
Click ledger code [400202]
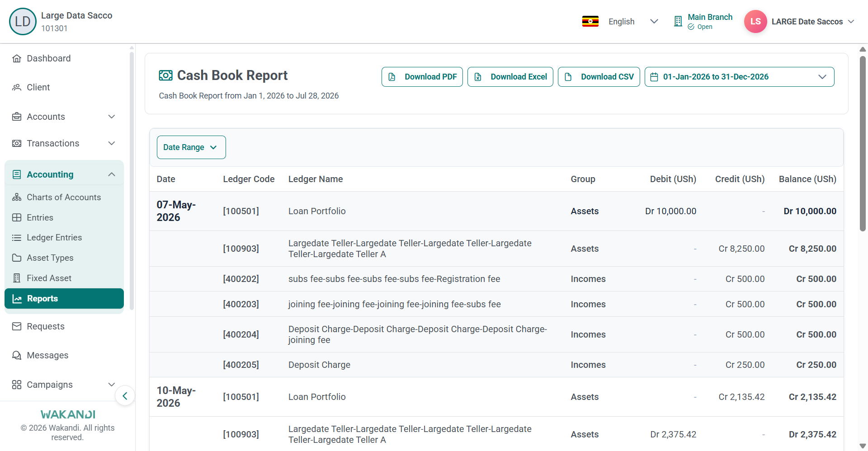(x=241, y=279)
